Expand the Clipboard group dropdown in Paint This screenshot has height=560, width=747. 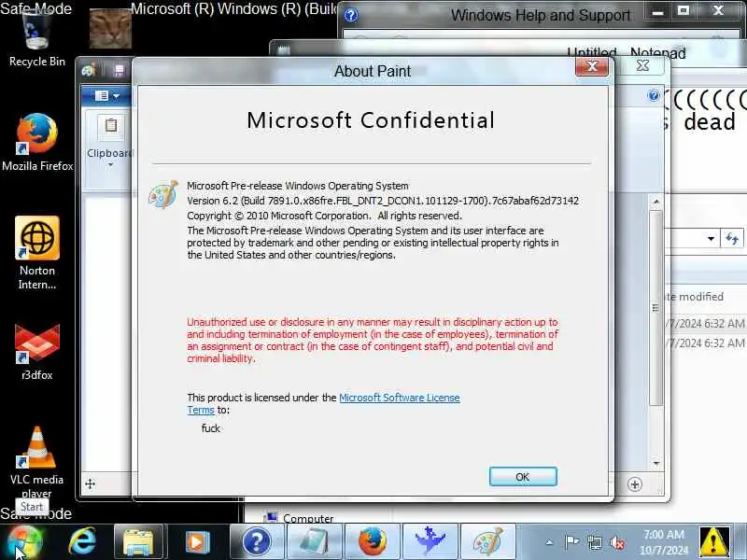coord(110,165)
